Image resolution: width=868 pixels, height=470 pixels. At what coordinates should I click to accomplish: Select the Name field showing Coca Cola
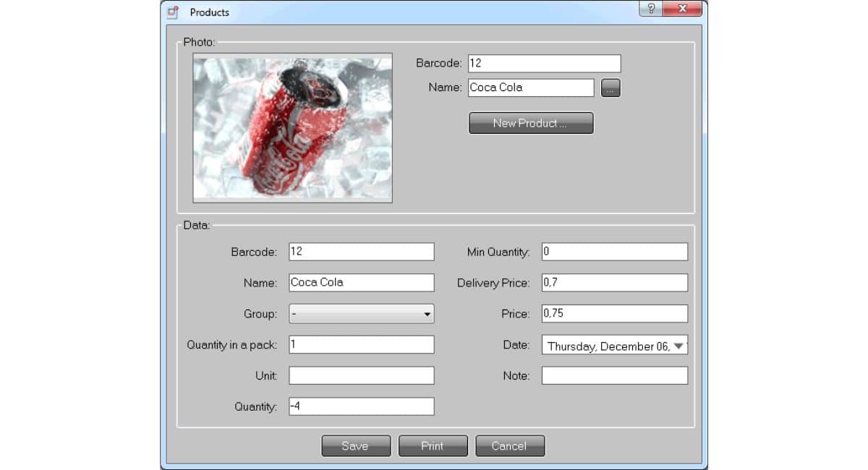tap(531, 87)
